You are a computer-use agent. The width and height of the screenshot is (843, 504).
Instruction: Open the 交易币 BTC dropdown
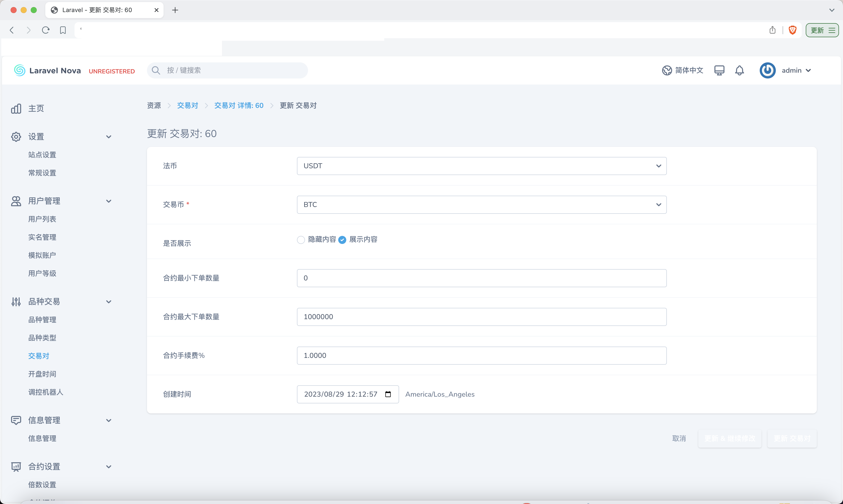[481, 204]
